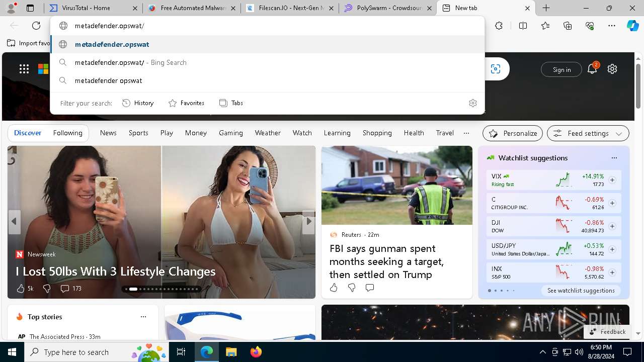Open the Feedback button
Image resolution: width=644 pixels, height=362 pixels.
pyautogui.click(x=607, y=332)
